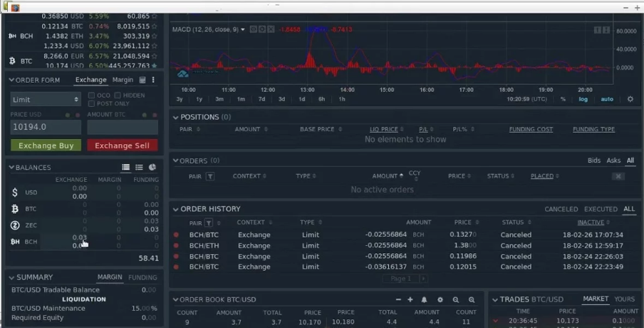
Task: Sort order history by INACTIVE column
Action: tap(591, 222)
